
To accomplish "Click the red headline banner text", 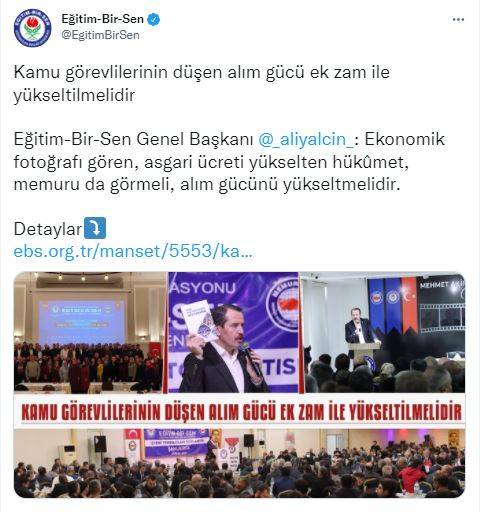I will pyautogui.click(x=242, y=412).
